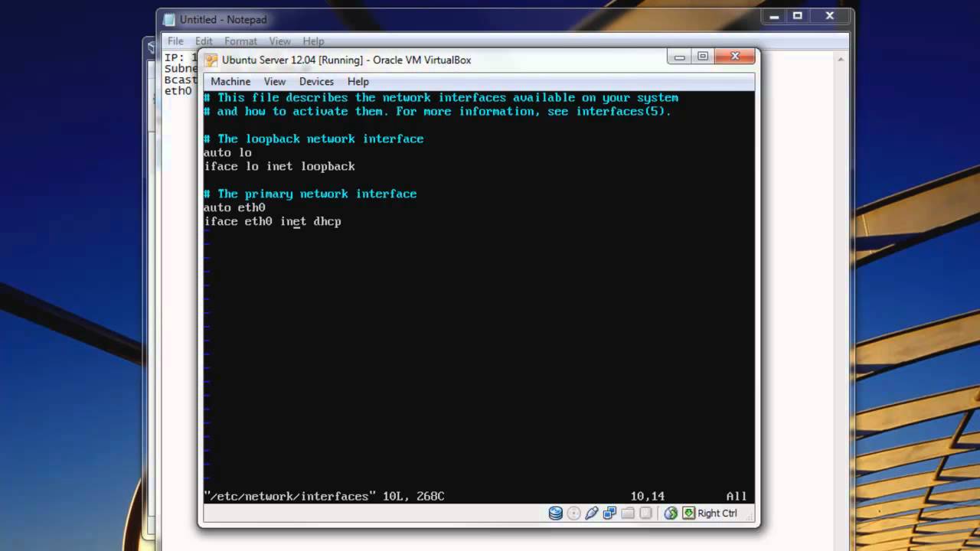
Task: Minimize the Notepad window
Action: 773,16
